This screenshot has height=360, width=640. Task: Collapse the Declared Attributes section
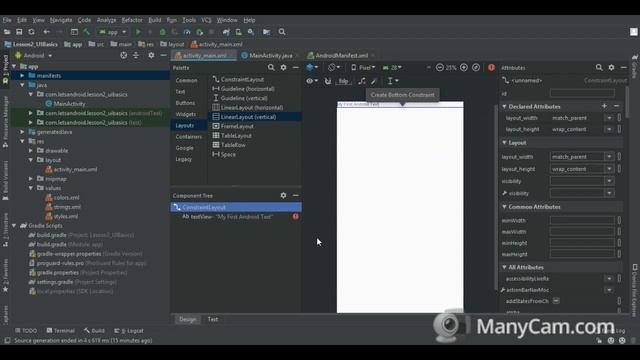point(504,106)
